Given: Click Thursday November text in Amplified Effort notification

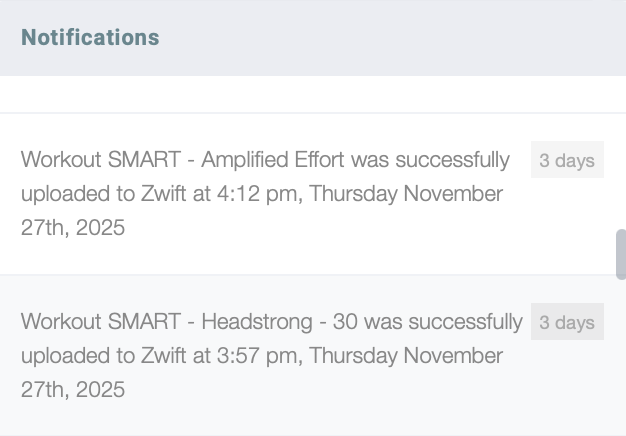Looking at the screenshot, I should tap(406, 194).
